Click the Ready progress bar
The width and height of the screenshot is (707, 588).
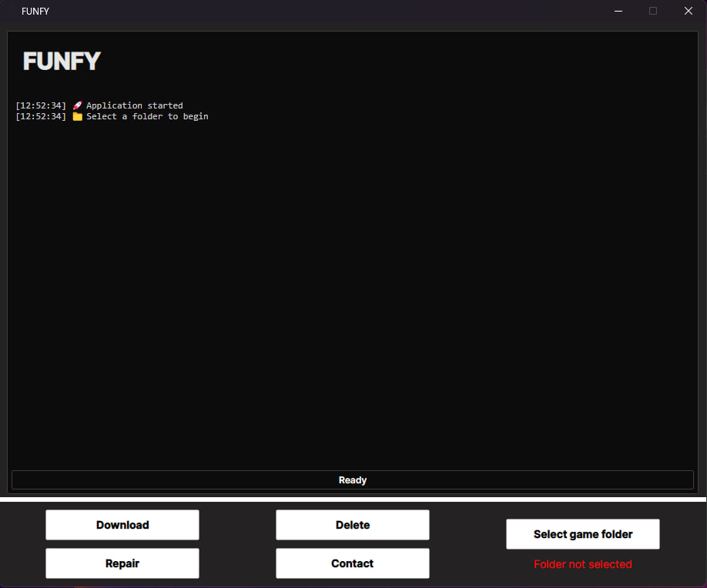(x=353, y=480)
